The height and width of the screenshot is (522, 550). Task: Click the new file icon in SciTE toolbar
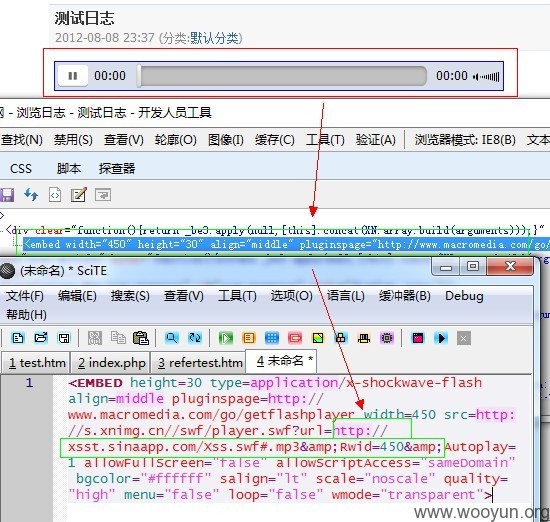[18, 338]
